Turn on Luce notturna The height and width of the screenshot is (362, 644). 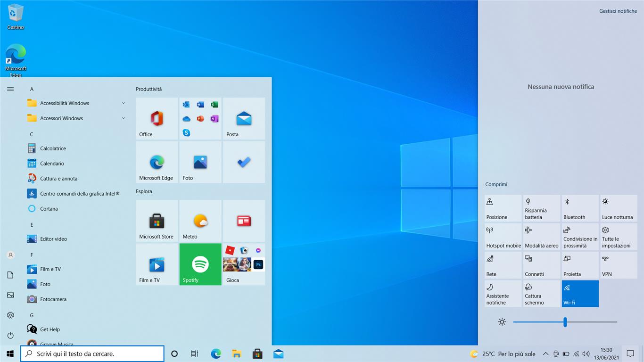[x=619, y=208]
